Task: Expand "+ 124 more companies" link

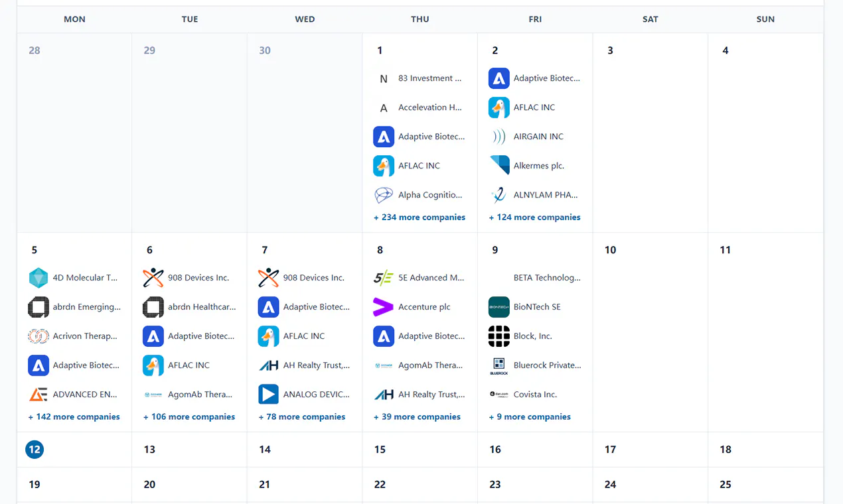Action: 534,218
